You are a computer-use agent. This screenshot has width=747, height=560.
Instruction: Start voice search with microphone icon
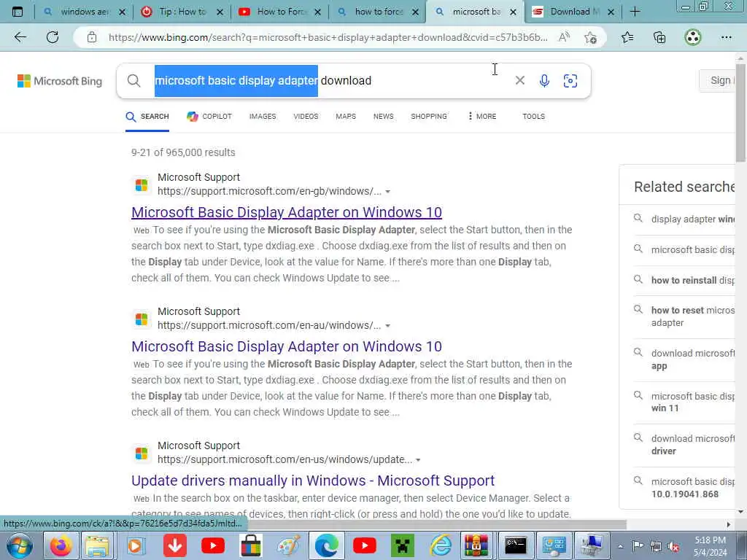point(544,80)
